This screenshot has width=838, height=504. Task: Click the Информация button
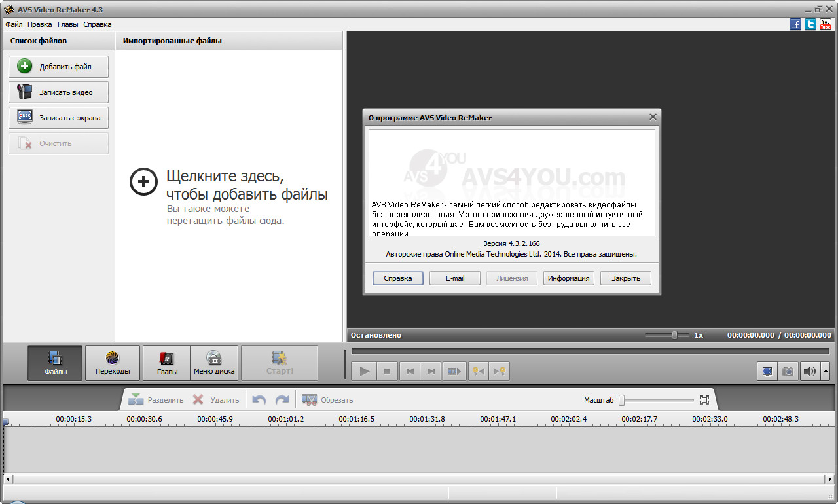tap(569, 278)
